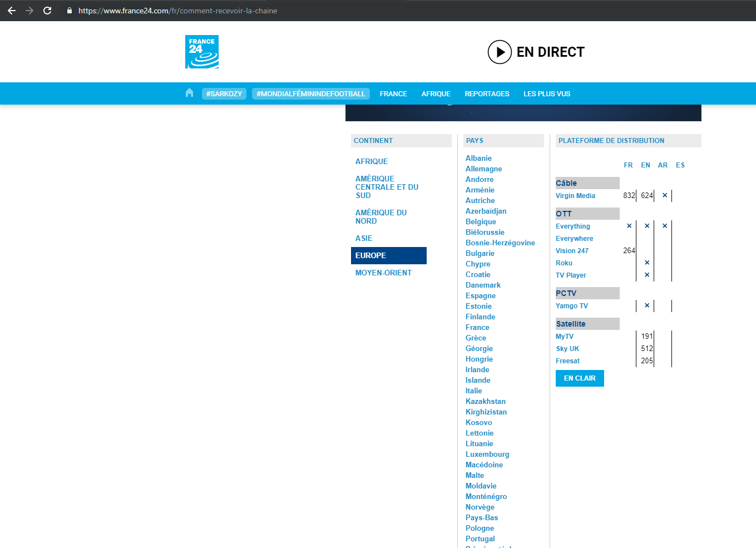756x548 pixels.
Task: Click the EN CLAIR button
Action: coord(580,378)
